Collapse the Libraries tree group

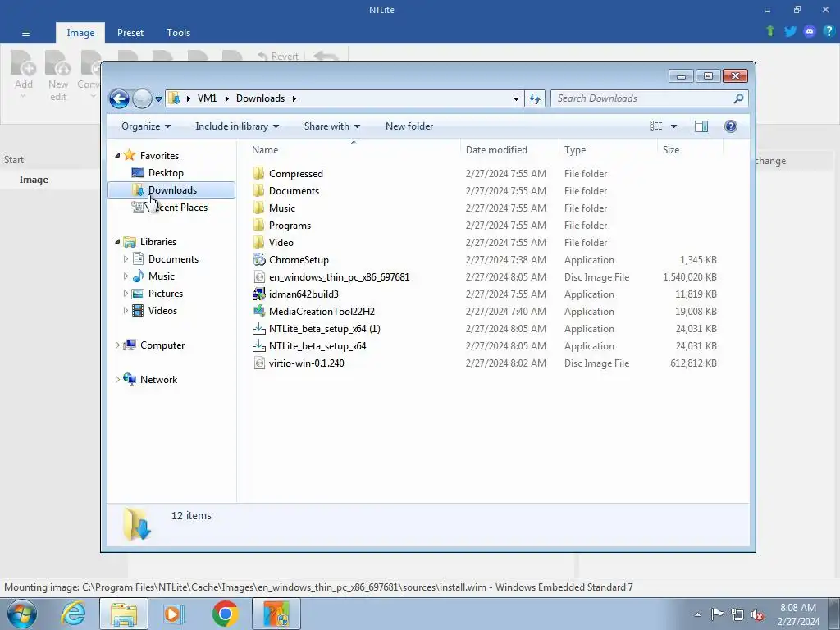pyautogui.click(x=117, y=242)
